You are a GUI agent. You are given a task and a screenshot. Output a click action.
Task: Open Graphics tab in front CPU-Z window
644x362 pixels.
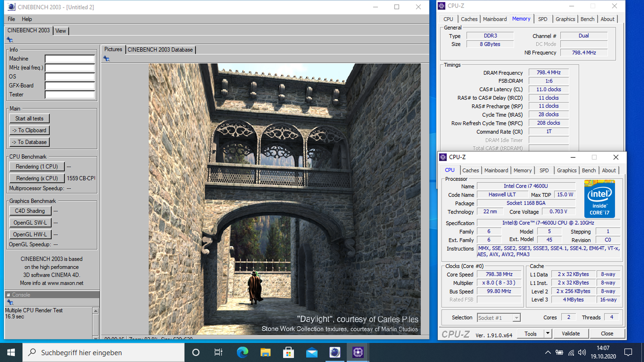point(567,170)
